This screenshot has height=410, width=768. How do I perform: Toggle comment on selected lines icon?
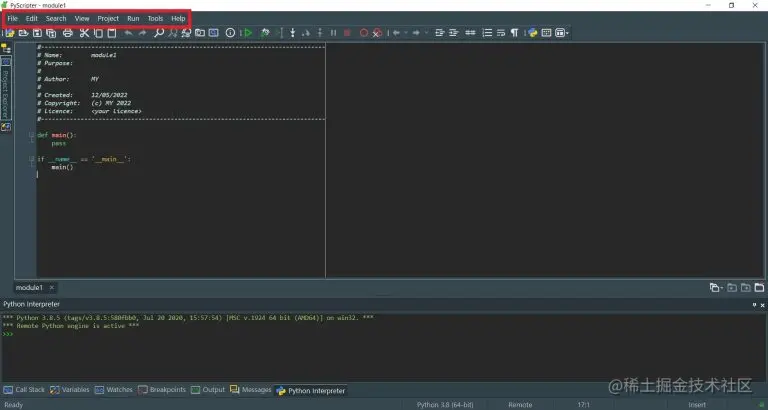pos(470,33)
